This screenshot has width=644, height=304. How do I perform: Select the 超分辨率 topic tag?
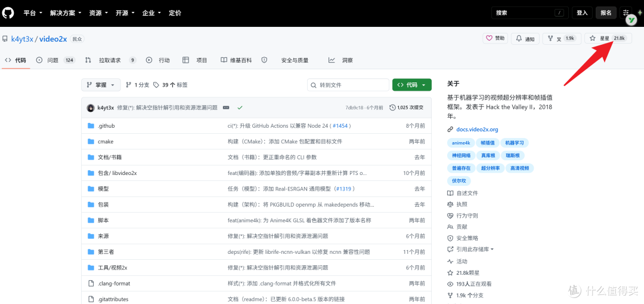click(x=490, y=168)
